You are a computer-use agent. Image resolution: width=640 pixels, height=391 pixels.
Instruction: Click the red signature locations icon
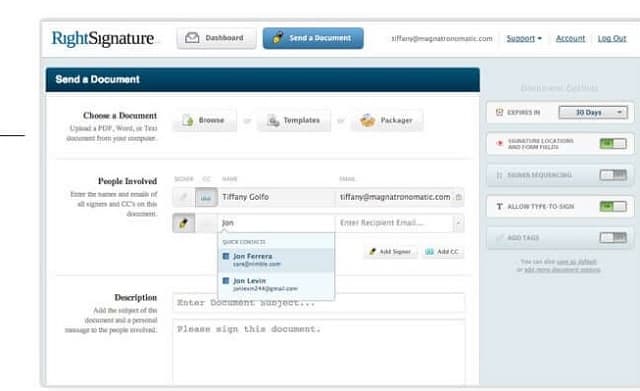point(499,143)
